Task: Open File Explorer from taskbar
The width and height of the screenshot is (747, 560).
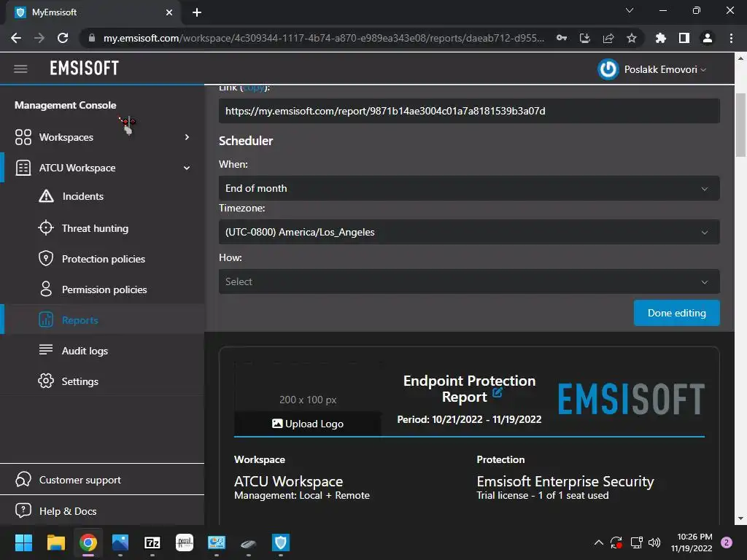Action: pos(55,542)
